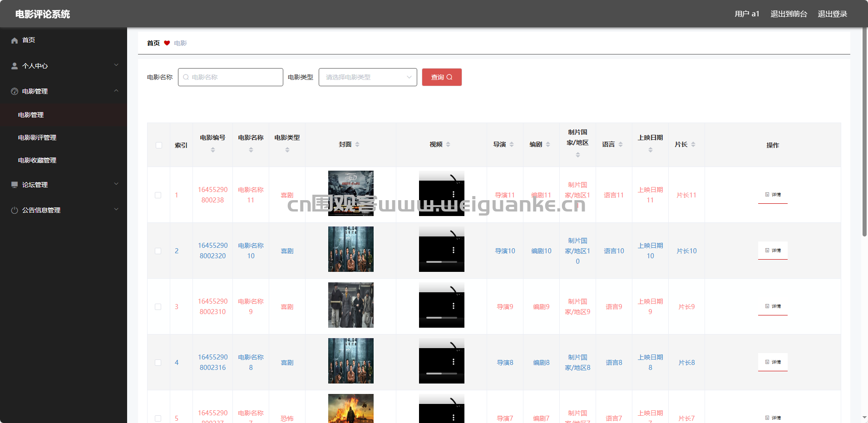Click 首页 in the breadcrumb
Viewport: 868px width, 423px height.
153,43
